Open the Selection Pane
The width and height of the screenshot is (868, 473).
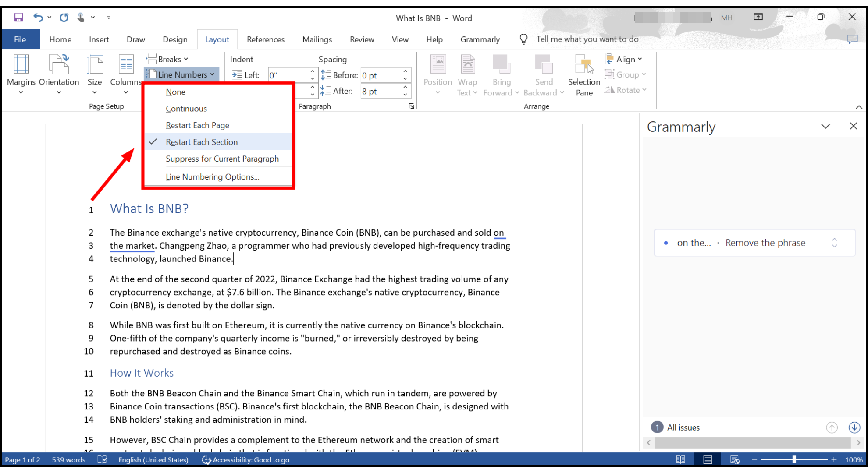[583, 74]
